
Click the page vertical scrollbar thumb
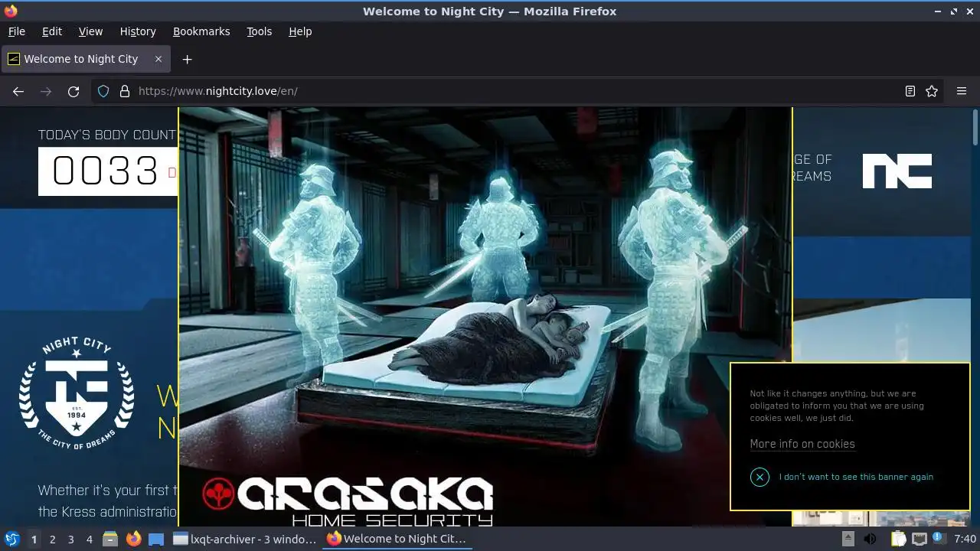[975, 127]
